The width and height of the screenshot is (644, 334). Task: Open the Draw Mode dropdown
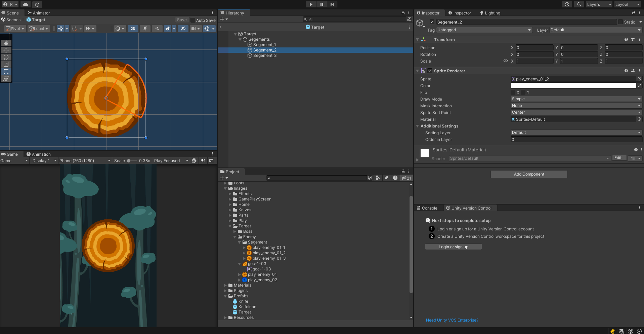coord(576,99)
